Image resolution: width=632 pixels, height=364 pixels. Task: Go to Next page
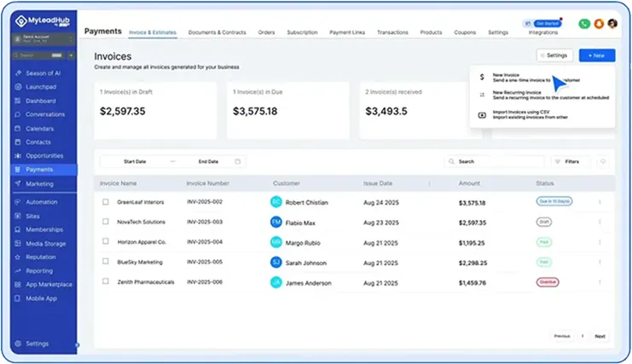[x=600, y=336]
